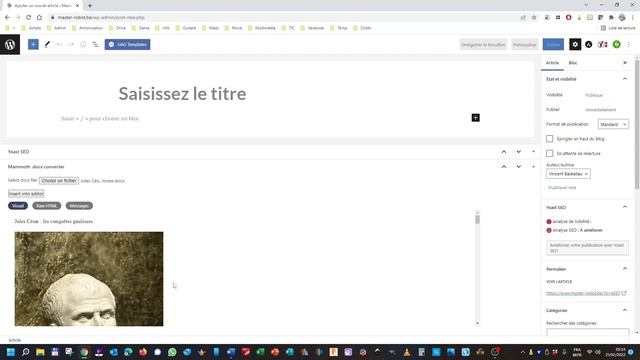Image resolution: width=640 pixels, height=360 pixels.
Task: Click the Dupliquer cela link
Action: (562, 188)
